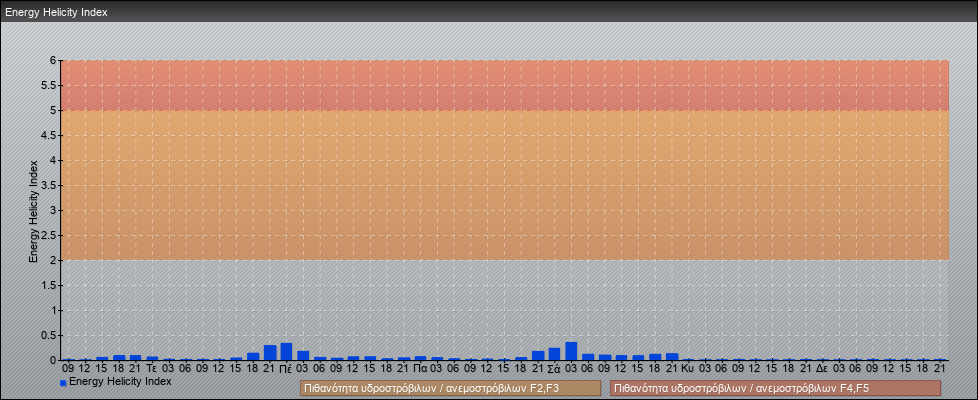Click the Κυ day label on the x-axis
978x400 pixels.
coord(688,368)
